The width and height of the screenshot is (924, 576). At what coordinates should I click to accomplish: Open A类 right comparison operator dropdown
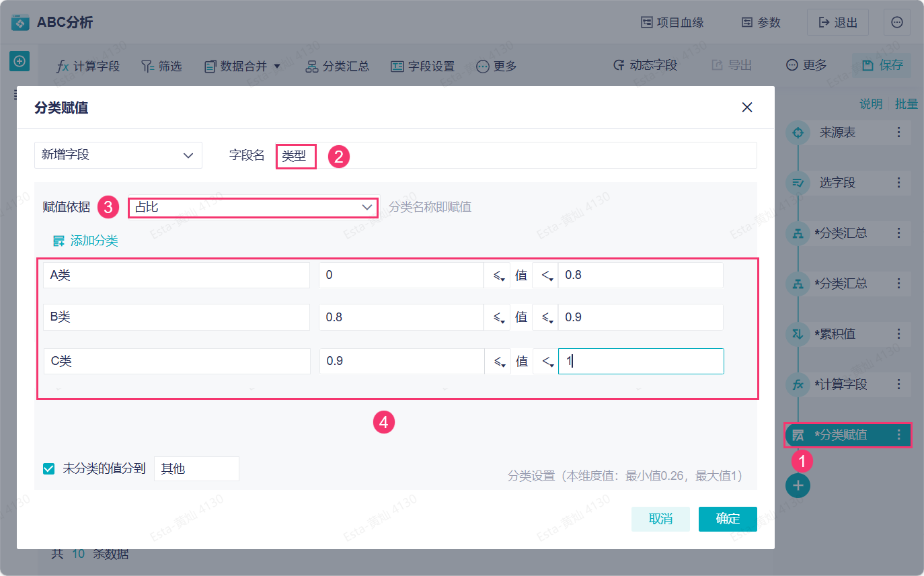545,275
